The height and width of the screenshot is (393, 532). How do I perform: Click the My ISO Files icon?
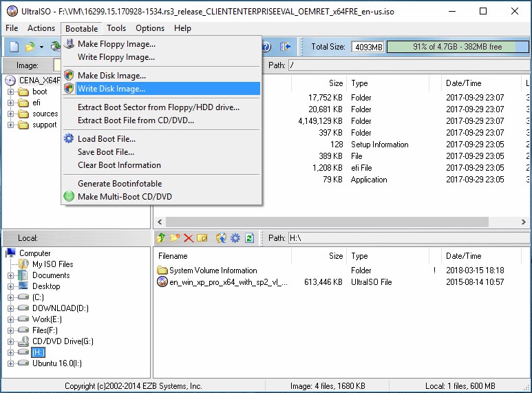(24, 264)
